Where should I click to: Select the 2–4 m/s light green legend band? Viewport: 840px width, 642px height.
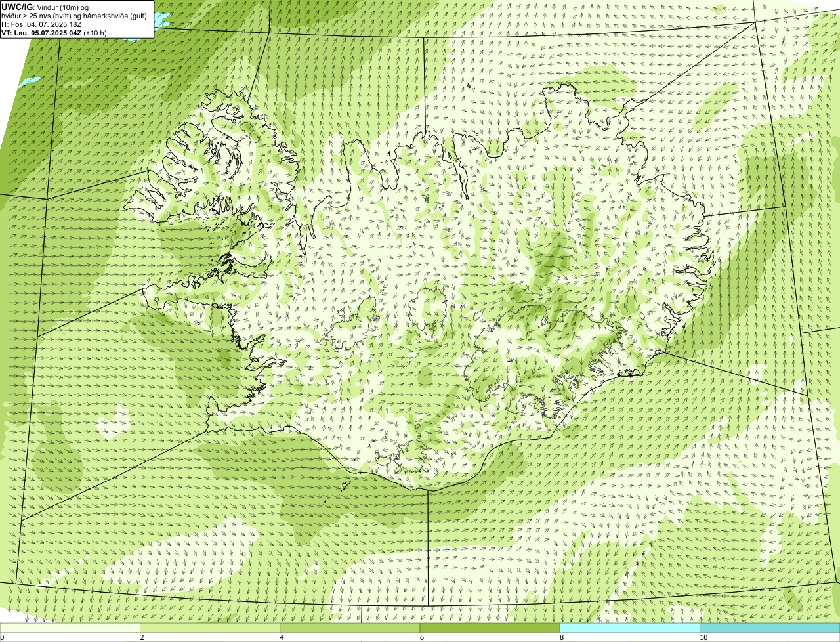[210, 628]
